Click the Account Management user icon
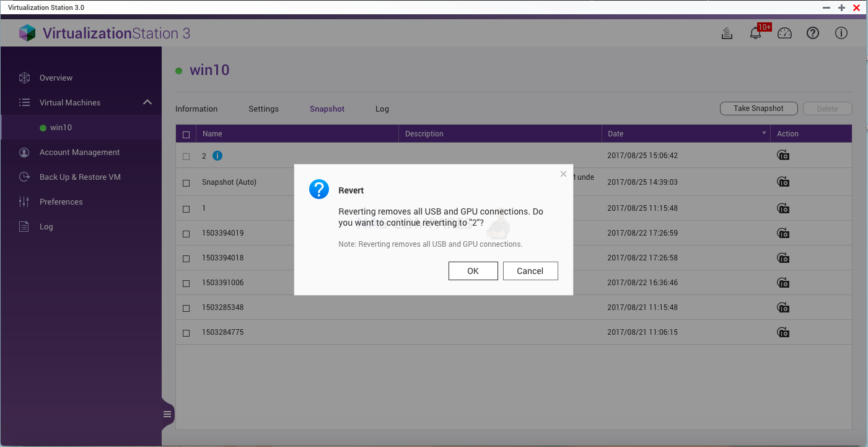868x447 pixels. point(24,152)
